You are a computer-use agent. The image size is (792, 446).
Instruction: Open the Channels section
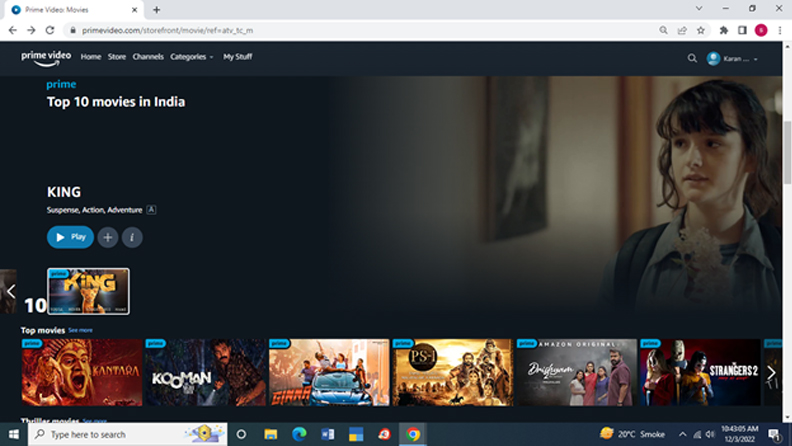coord(148,57)
